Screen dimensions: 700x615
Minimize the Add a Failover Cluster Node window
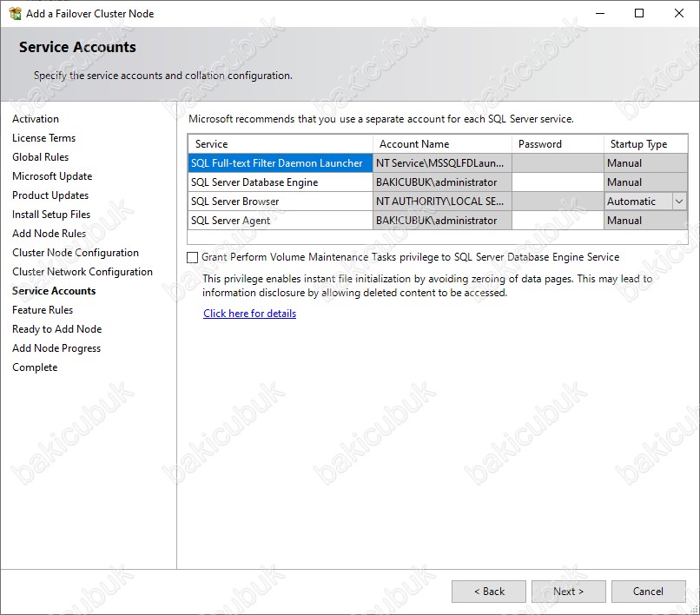[600, 13]
